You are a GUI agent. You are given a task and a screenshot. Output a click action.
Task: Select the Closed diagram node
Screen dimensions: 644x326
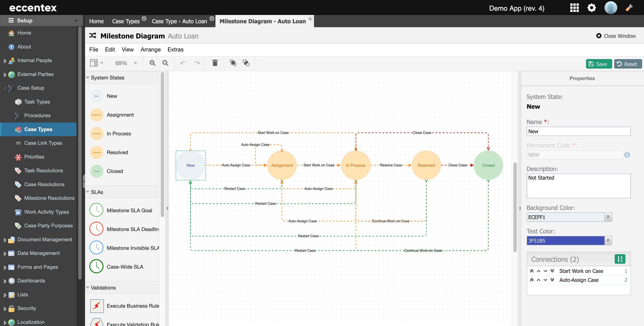click(x=488, y=165)
